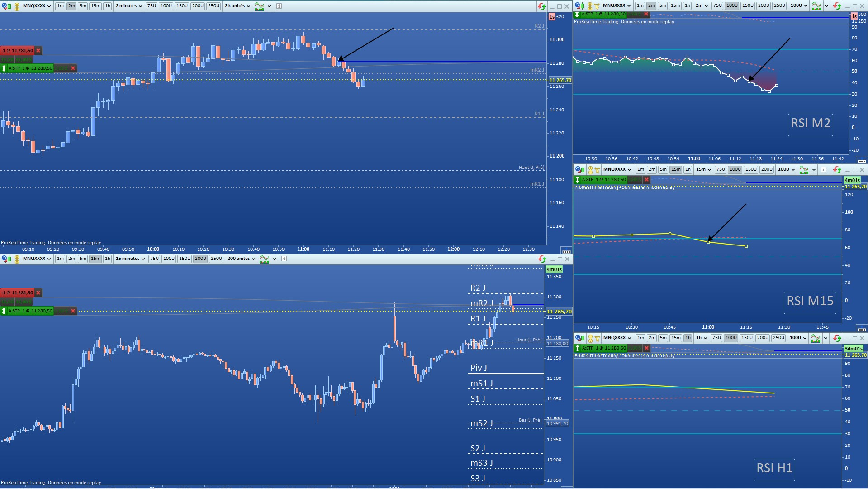Open the '15 minutes' timeframe dropdown
The image size is (868, 489).
(x=130, y=259)
